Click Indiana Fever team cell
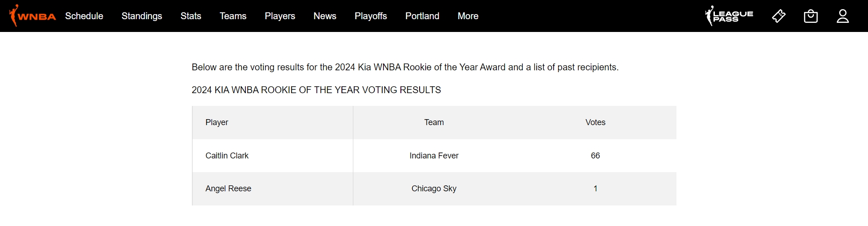 [x=434, y=156]
